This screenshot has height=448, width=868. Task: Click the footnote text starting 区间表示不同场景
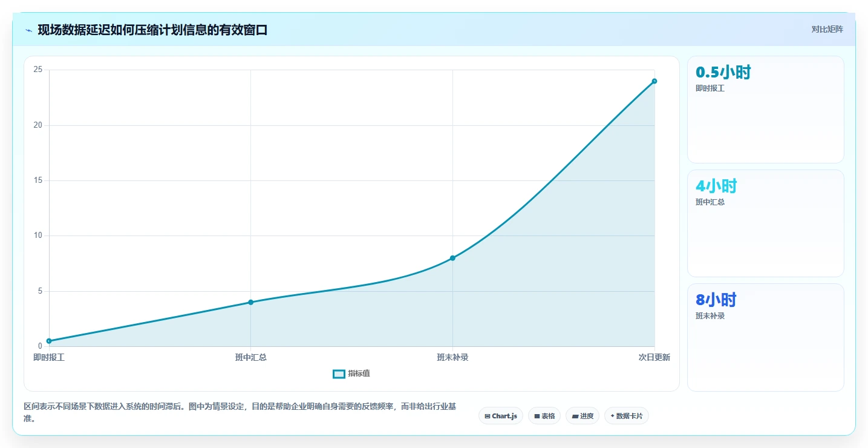click(240, 412)
